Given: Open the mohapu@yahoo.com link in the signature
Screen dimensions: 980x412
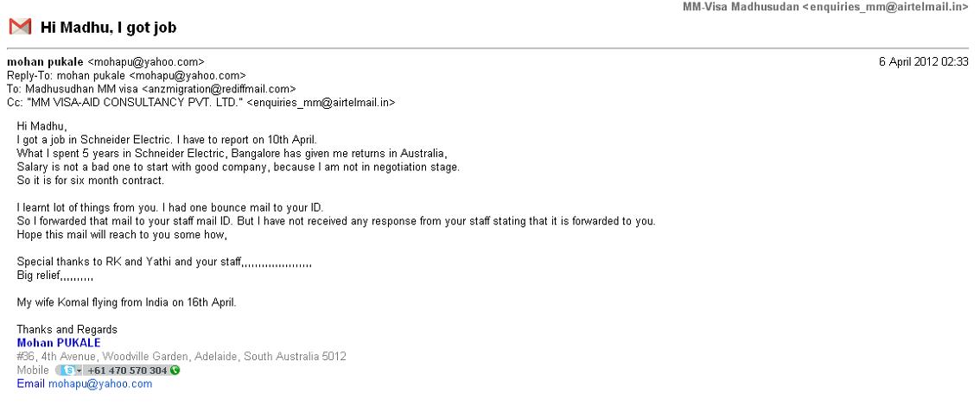Looking at the screenshot, I should click(x=100, y=383).
